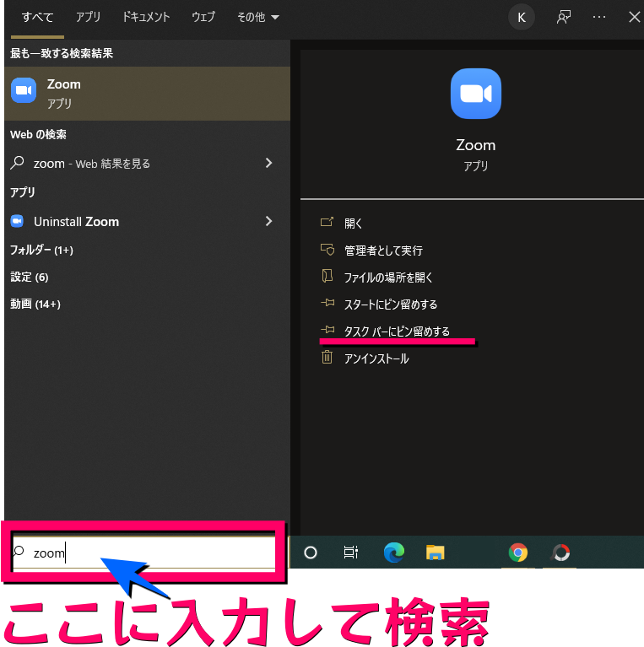The image size is (644, 647).
Task: Launch Microsoft Edge from taskbar
Action: click(394, 552)
